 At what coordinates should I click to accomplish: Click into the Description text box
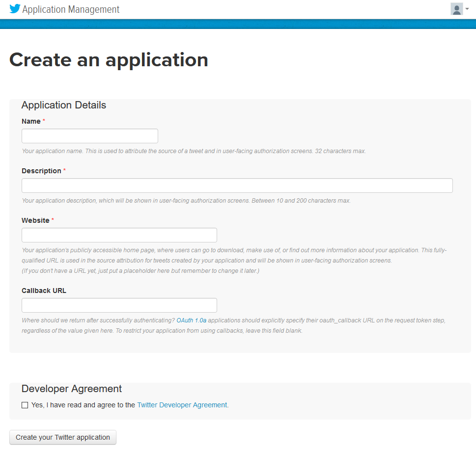coord(237,186)
